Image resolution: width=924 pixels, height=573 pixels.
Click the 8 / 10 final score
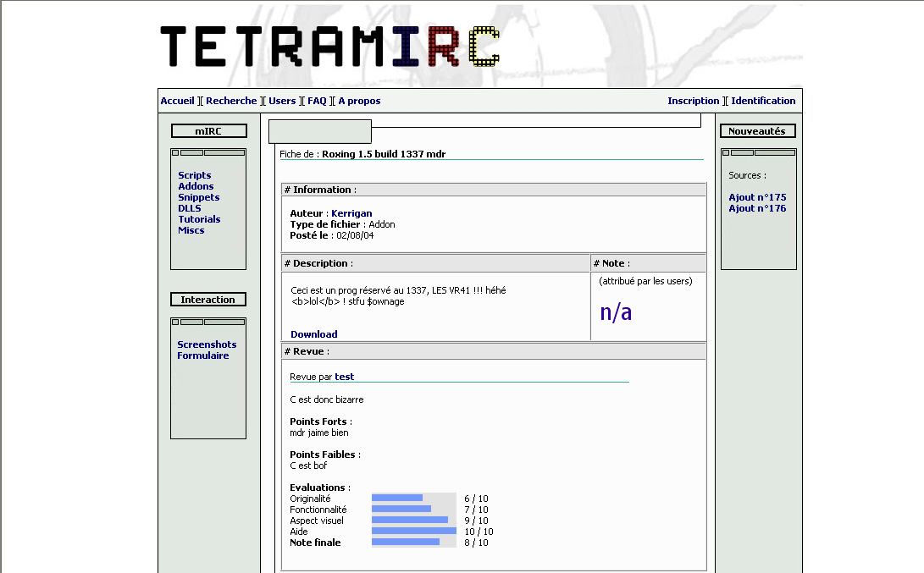point(476,543)
